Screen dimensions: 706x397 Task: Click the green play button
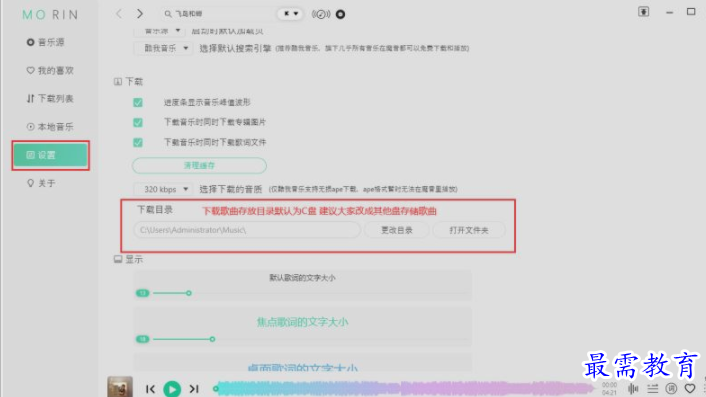pyautogui.click(x=172, y=389)
